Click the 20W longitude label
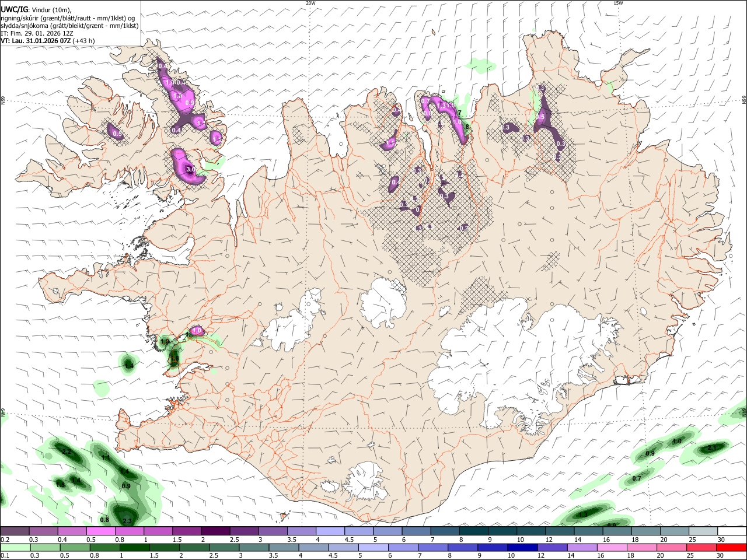This screenshot has width=747, height=560. (310, 3)
